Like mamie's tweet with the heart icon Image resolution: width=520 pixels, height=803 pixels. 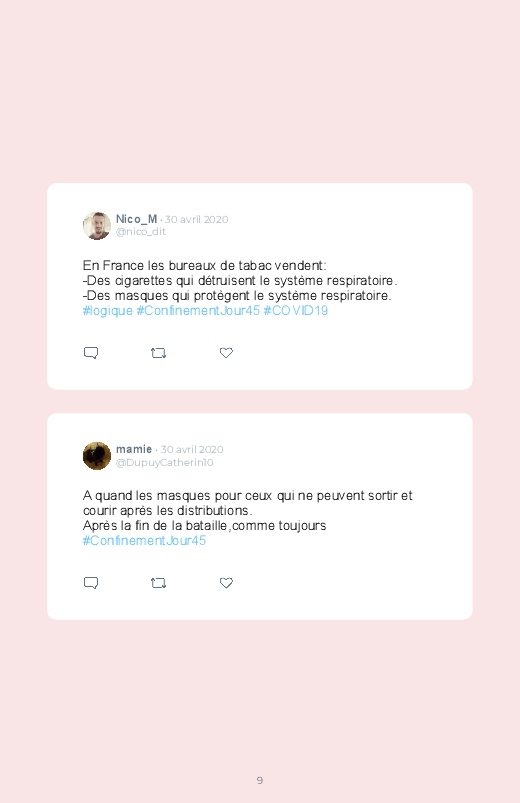coord(226,583)
